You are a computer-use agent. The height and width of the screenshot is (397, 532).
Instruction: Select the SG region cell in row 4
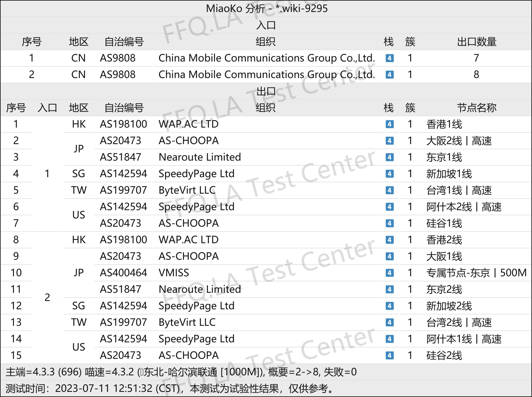pos(79,174)
